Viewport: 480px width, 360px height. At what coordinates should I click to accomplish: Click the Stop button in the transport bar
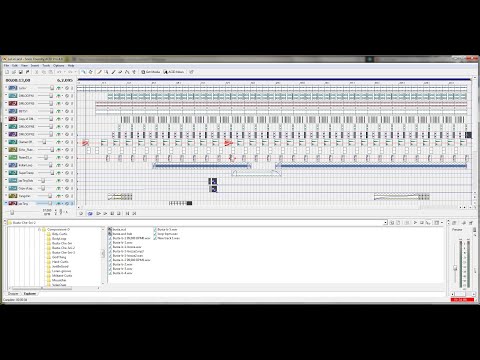[118, 213]
